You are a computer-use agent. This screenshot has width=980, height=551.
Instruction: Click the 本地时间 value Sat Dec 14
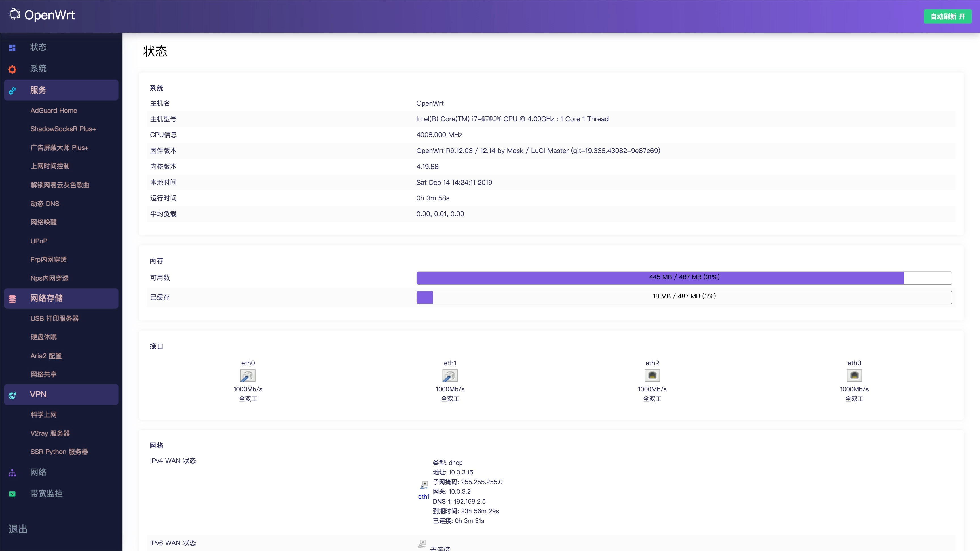454,183
